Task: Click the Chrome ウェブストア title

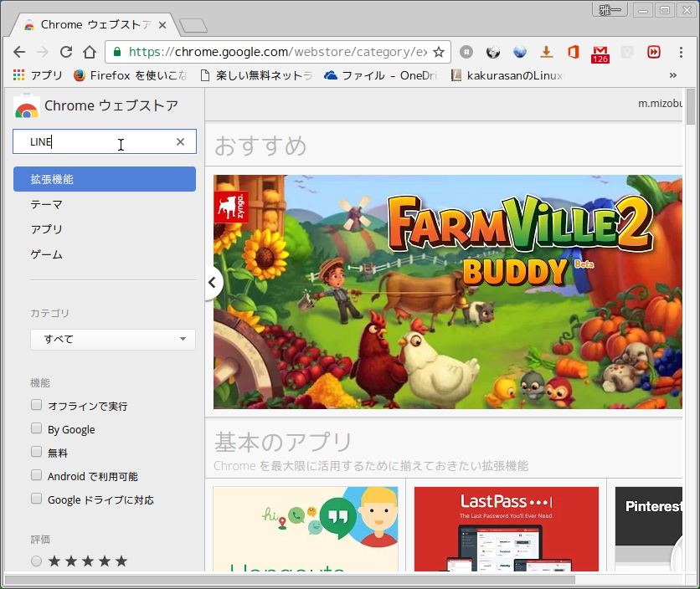Action: pos(111,105)
